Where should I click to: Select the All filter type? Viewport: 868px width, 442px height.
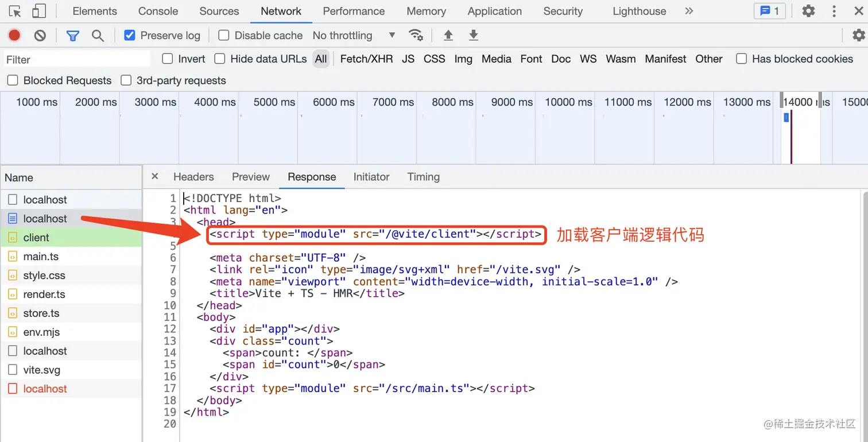321,59
